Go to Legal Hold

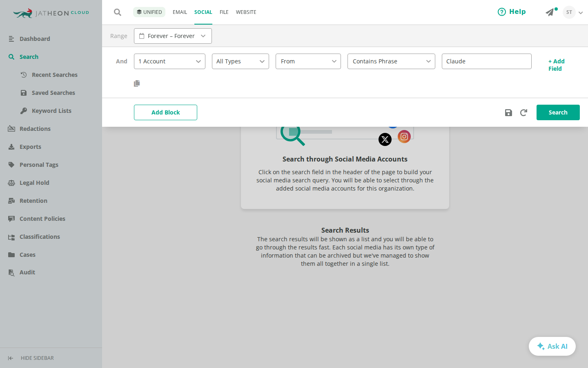[34, 183]
